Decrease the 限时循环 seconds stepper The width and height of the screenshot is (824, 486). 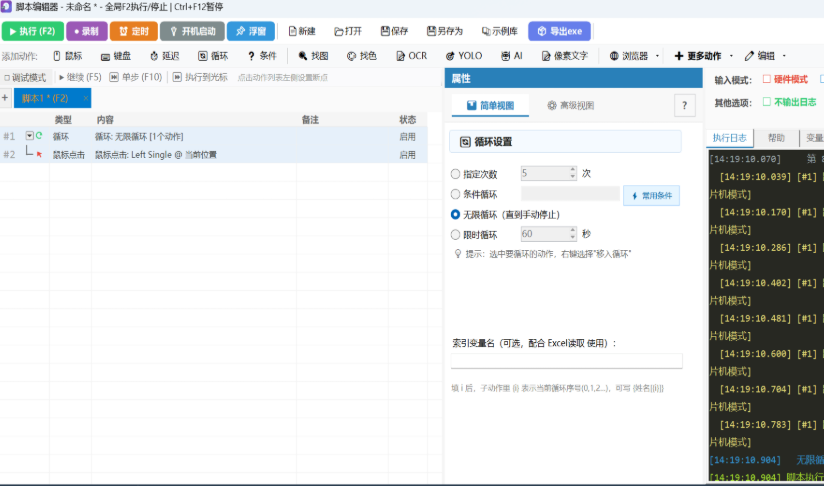572,237
